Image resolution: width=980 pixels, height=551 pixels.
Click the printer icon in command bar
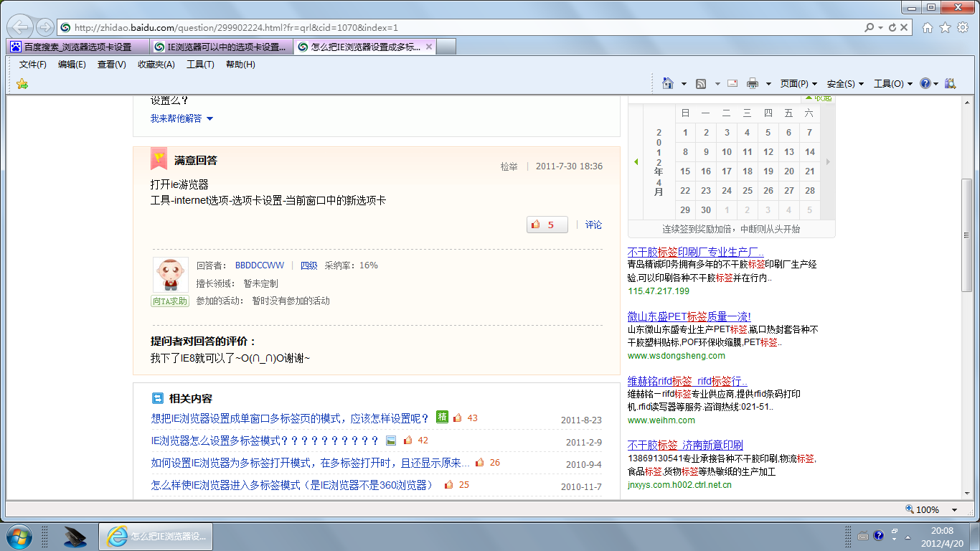(x=752, y=83)
